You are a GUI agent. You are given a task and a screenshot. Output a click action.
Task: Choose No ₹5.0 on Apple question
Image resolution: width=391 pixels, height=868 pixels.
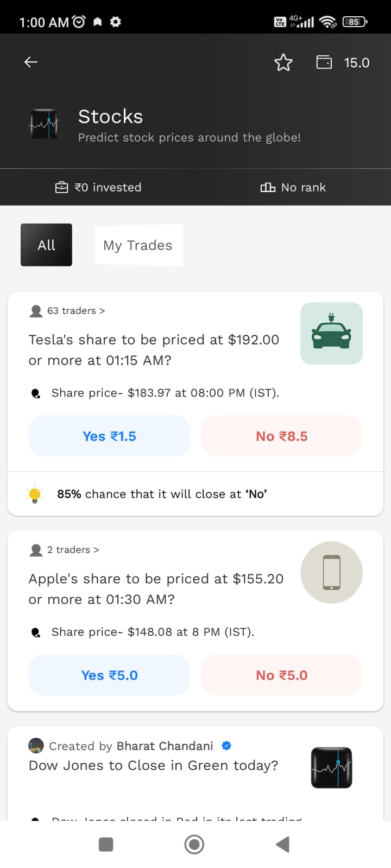[282, 675]
